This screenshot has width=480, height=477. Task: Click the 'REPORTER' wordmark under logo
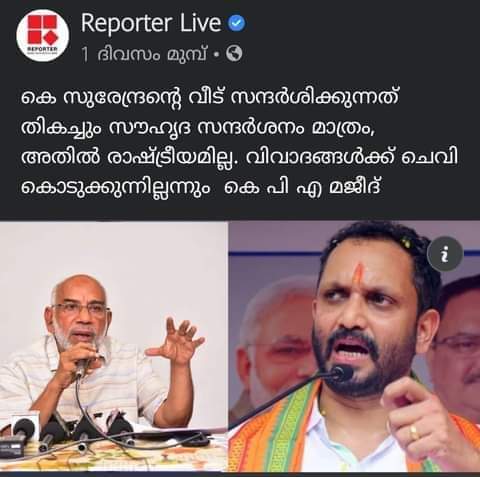point(42,49)
